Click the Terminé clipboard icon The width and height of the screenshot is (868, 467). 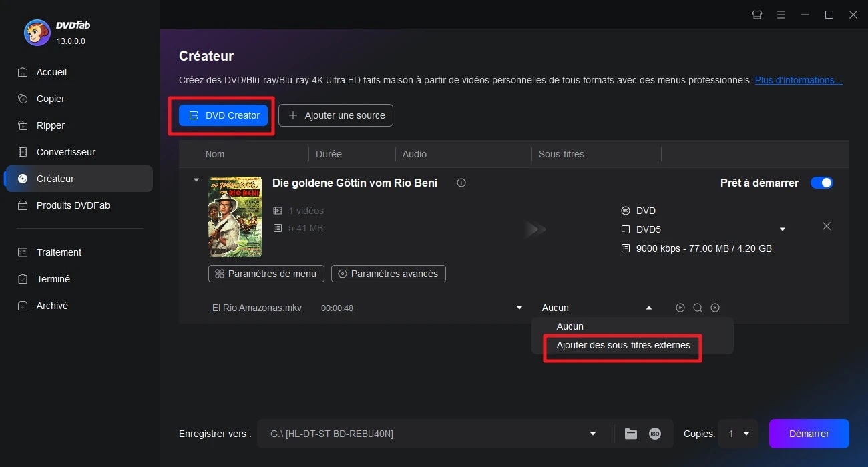point(23,279)
